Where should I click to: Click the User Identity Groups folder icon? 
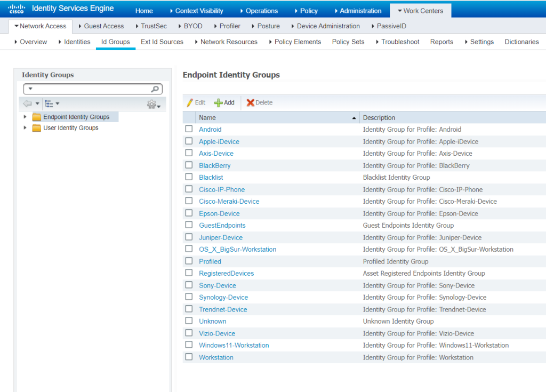tap(37, 128)
